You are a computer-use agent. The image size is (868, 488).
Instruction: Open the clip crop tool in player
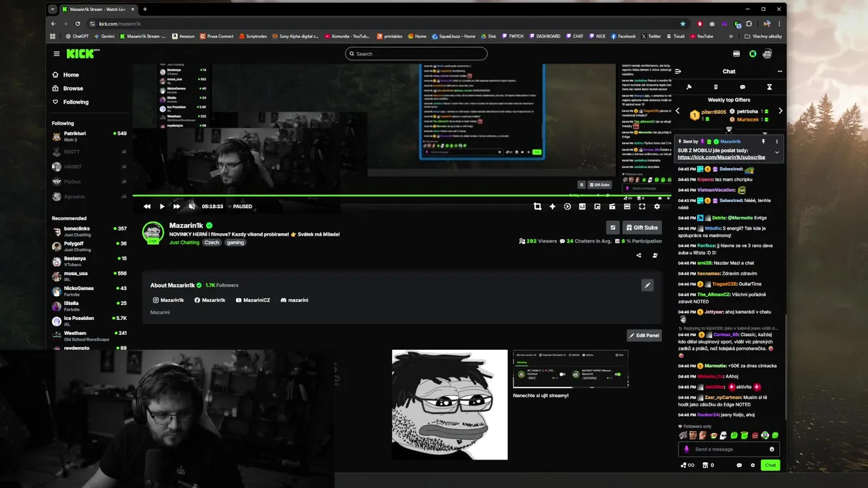(x=538, y=206)
